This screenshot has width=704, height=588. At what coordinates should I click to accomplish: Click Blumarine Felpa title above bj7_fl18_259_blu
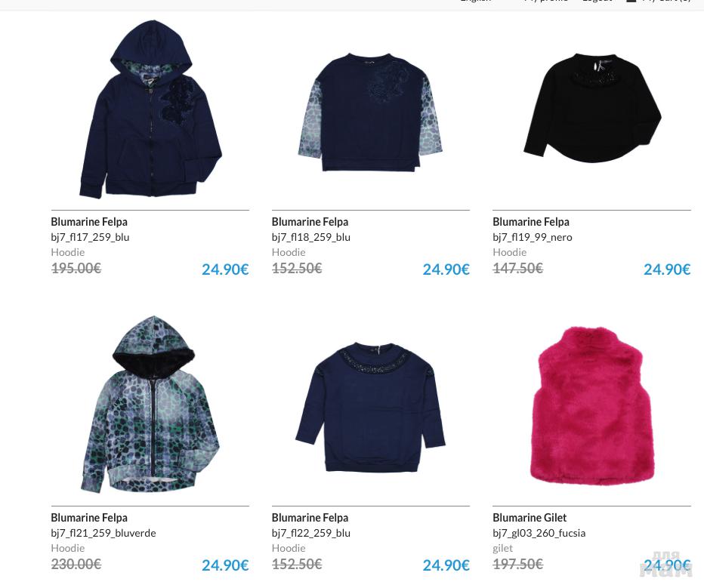click(310, 222)
